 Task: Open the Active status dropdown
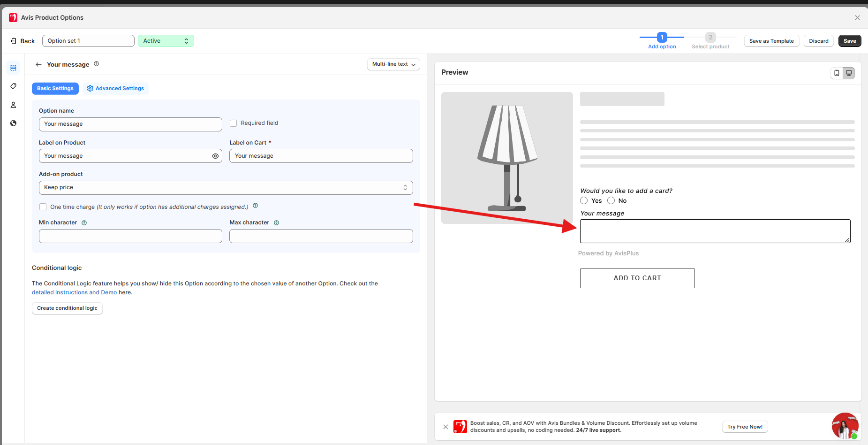point(166,41)
